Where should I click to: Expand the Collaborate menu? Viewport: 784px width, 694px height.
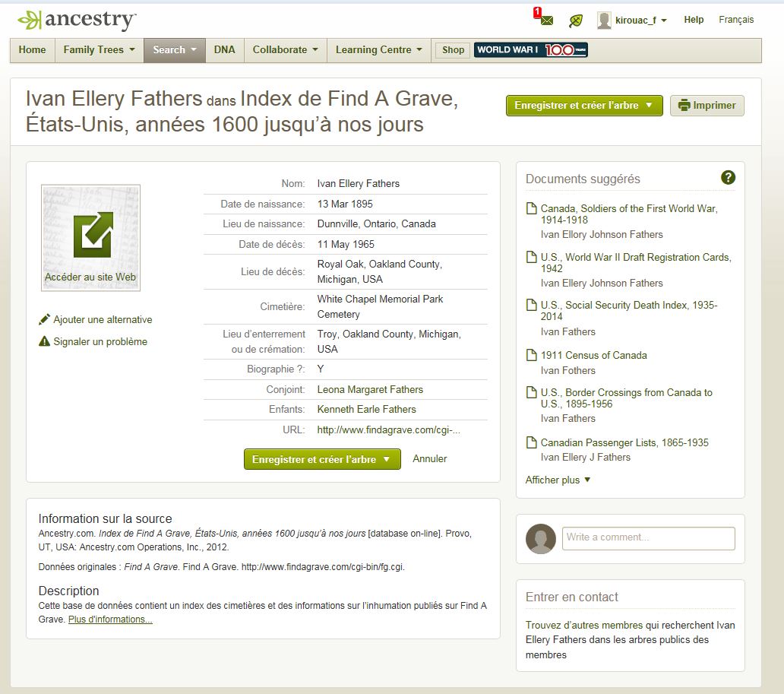285,50
